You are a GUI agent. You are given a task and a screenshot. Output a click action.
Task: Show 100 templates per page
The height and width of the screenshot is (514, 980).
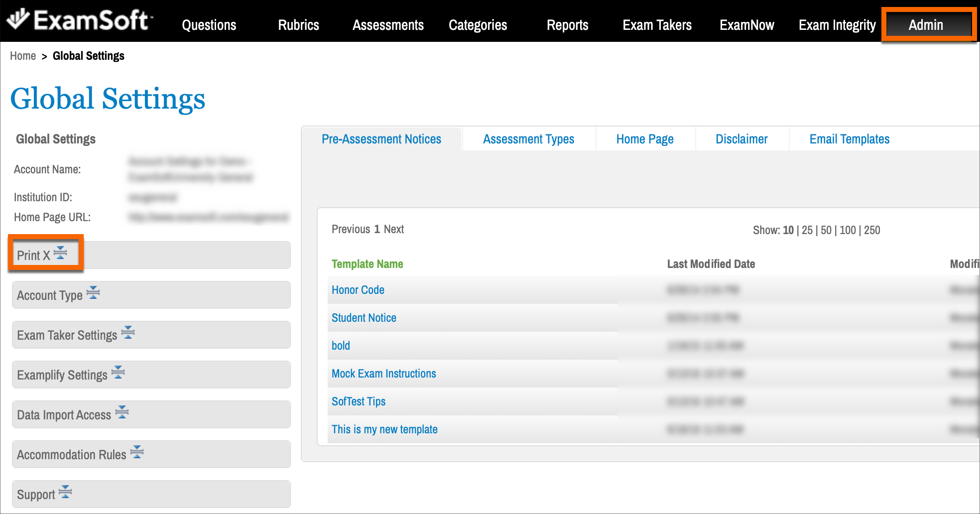(848, 230)
